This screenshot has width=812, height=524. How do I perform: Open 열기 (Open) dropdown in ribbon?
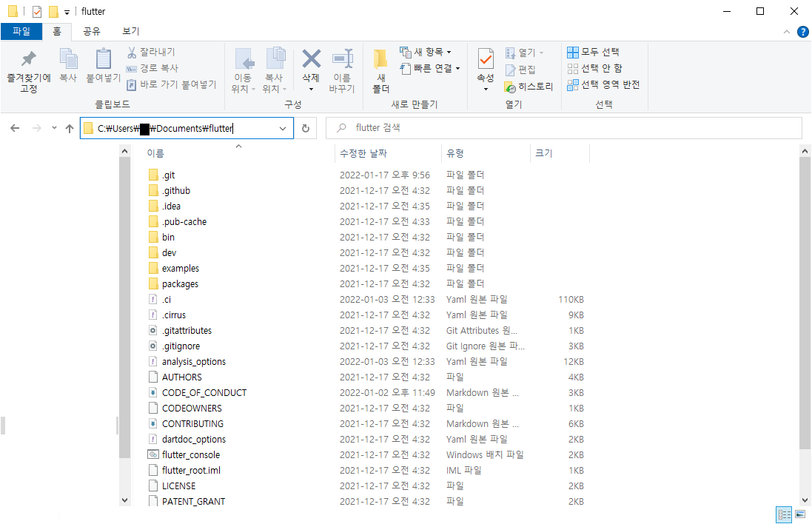click(x=541, y=53)
